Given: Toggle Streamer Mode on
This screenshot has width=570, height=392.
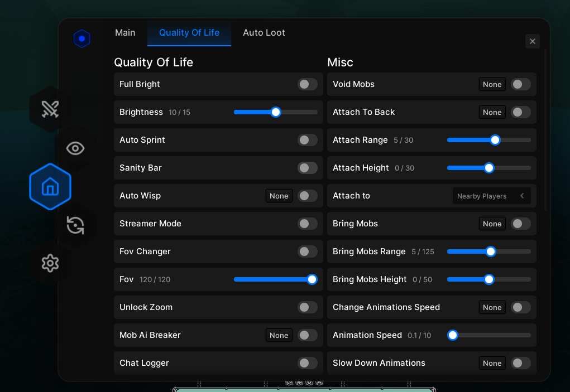Looking at the screenshot, I should 307,224.
